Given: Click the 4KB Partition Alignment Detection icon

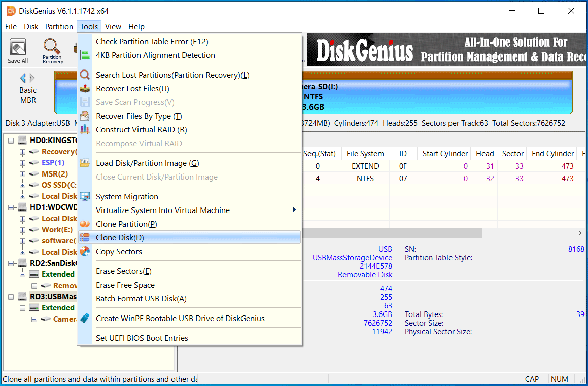Looking at the screenshot, I should click(85, 55).
